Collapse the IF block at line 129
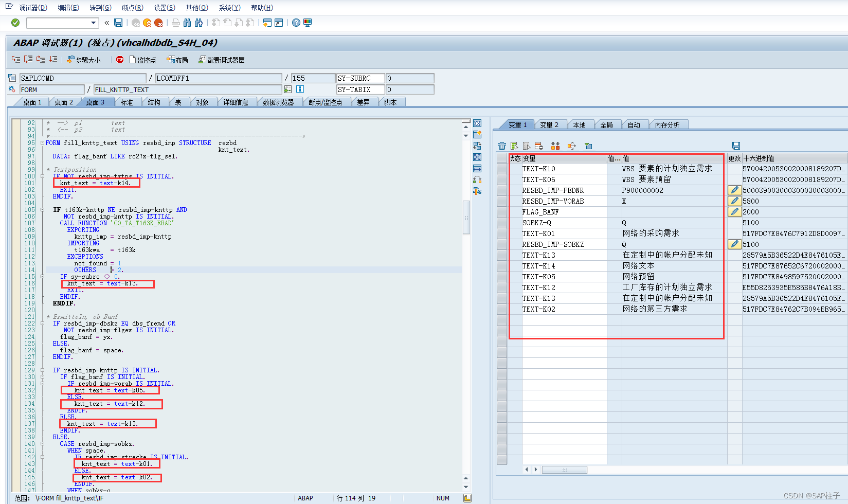Image resolution: width=848 pixels, height=504 pixels. 42,370
